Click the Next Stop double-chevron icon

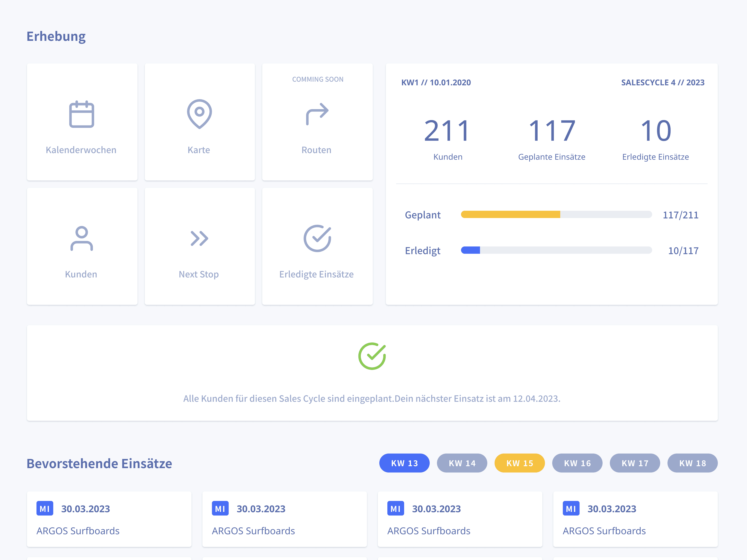[x=199, y=238]
